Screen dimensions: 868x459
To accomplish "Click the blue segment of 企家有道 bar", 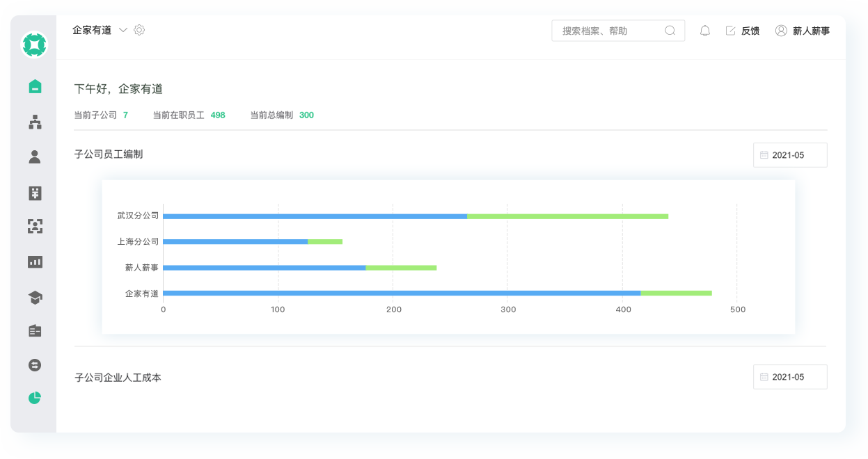I will [401, 293].
